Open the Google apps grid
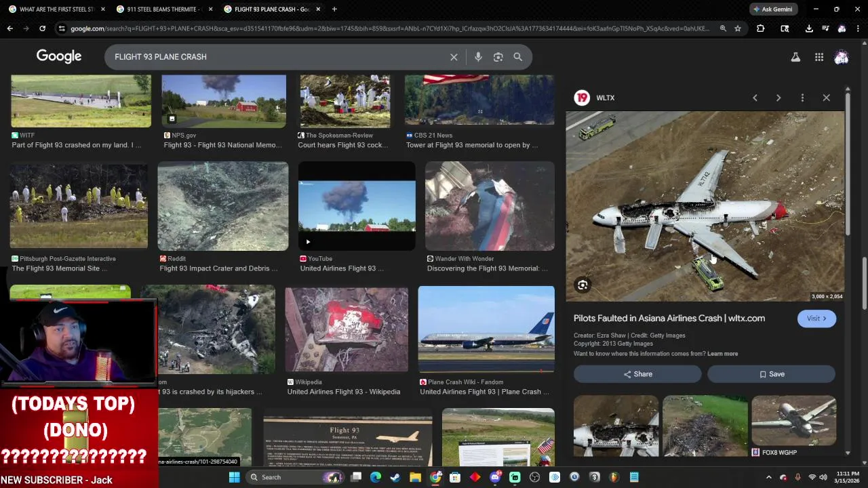Image resolution: width=868 pixels, height=488 pixels. pyautogui.click(x=819, y=58)
